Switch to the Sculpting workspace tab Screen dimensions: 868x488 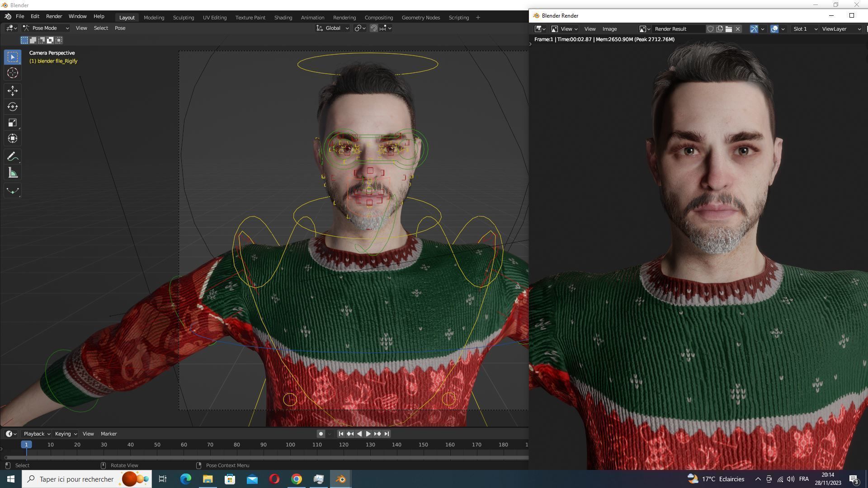(x=184, y=18)
